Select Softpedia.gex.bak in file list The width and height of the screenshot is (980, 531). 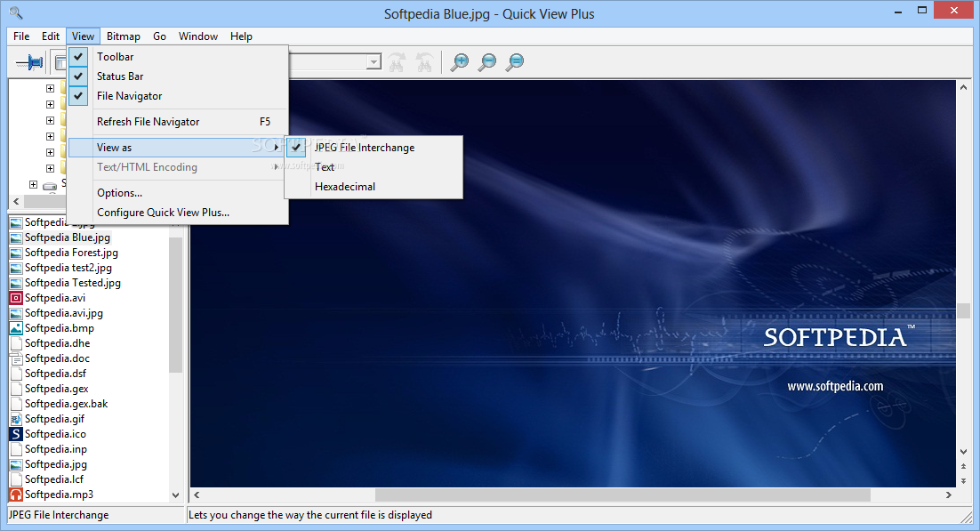tap(66, 404)
